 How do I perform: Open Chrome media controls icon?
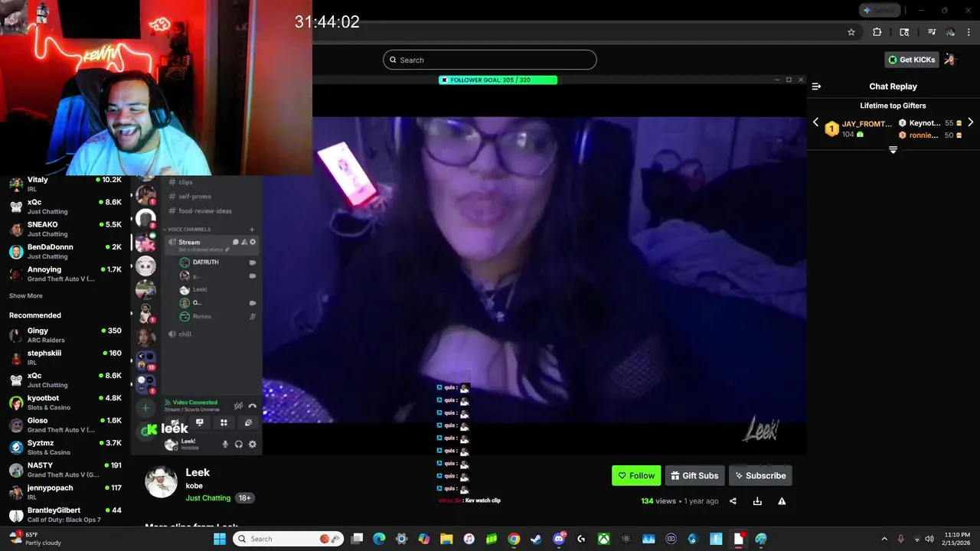[x=932, y=32]
